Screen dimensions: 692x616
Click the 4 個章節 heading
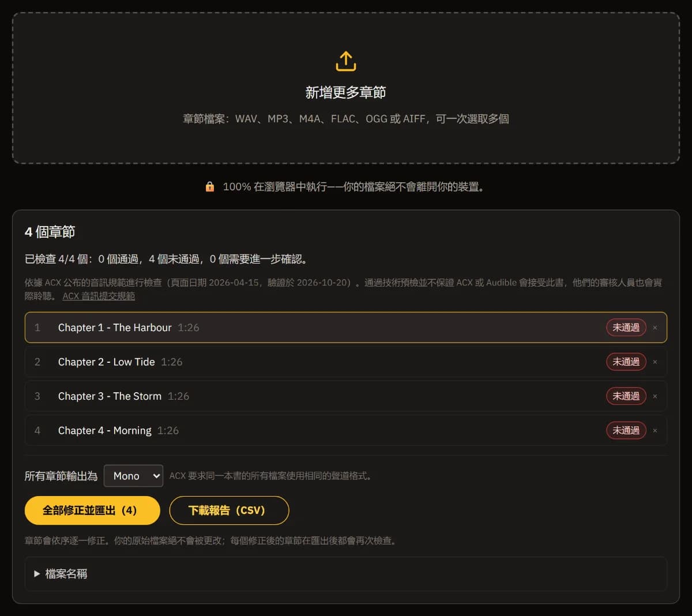50,232
